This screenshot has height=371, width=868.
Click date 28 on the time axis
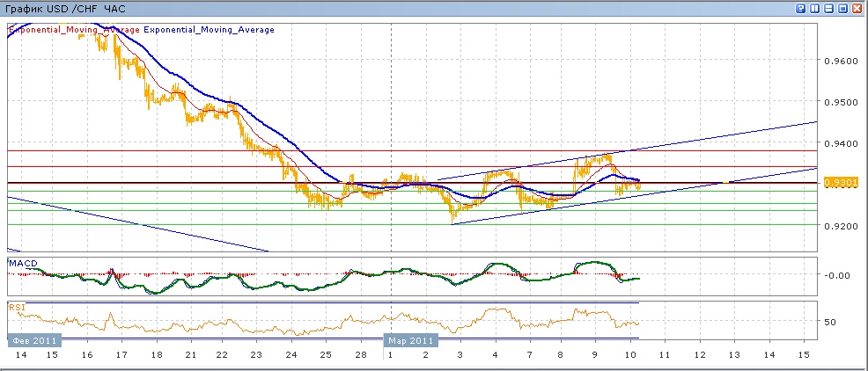[360, 353]
